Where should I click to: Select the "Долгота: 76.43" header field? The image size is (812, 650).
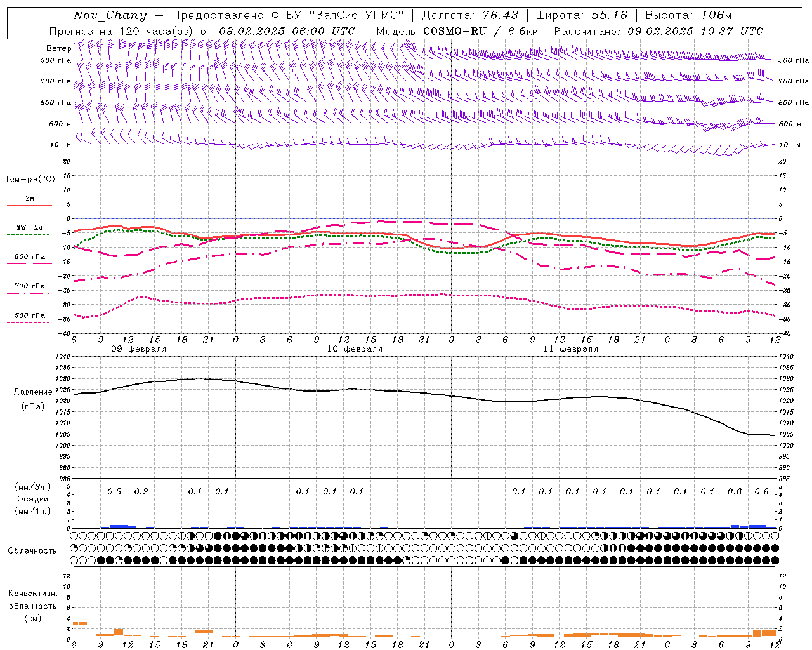click(470, 15)
